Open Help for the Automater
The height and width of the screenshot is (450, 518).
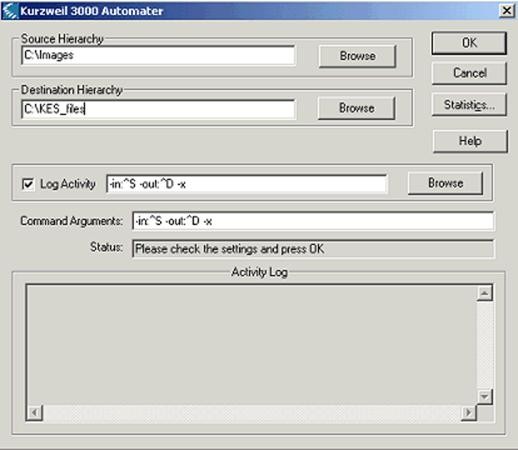pos(470,141)
